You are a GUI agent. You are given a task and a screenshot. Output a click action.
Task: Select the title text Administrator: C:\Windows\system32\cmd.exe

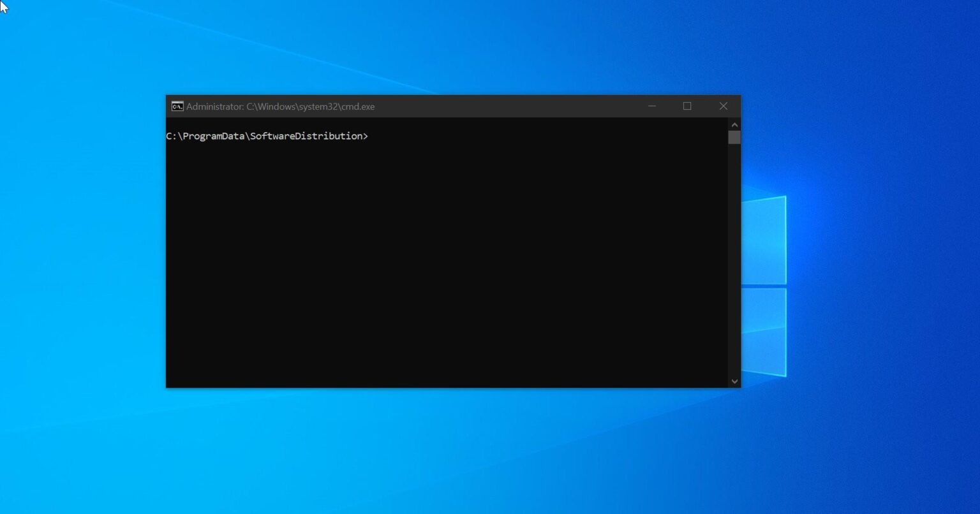279,106
